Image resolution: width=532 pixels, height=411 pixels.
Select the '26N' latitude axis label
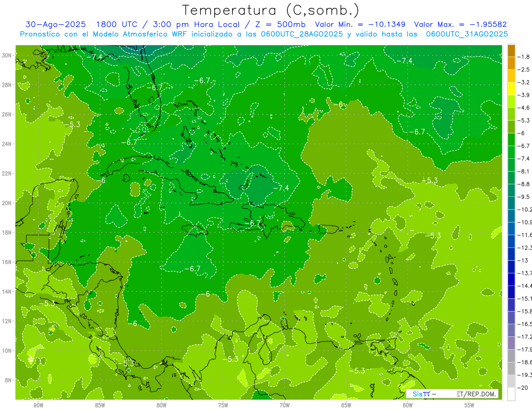pyautogui.click(x=7, y=114)
